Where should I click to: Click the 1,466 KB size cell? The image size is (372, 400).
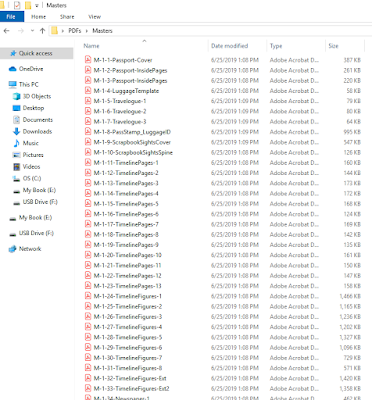pos(350,296)
